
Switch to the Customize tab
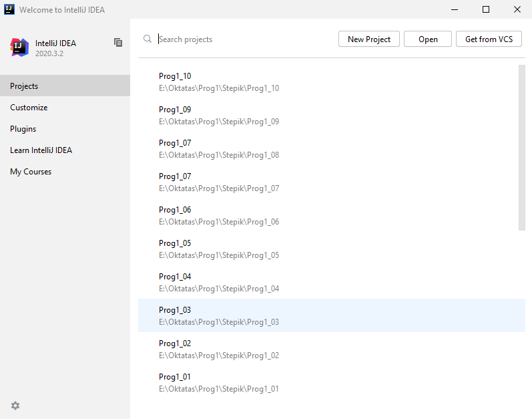pos(65,108)
